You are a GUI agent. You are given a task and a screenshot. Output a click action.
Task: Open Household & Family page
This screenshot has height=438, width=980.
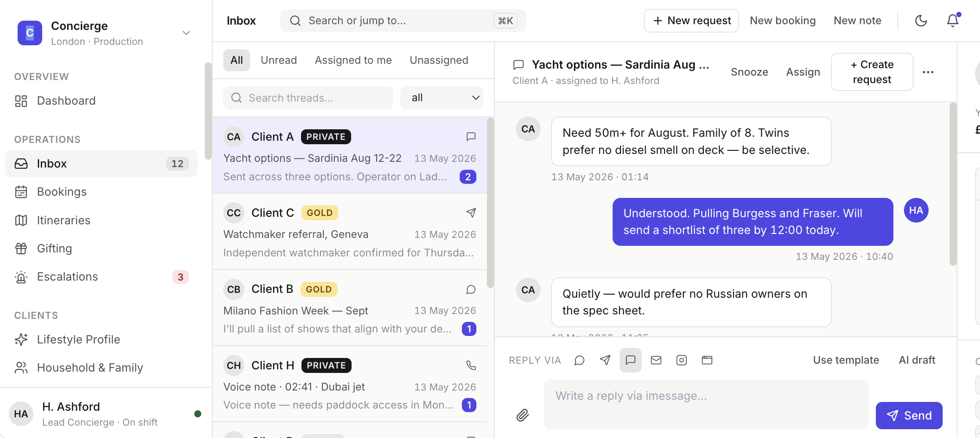click(x=101, y=368)
